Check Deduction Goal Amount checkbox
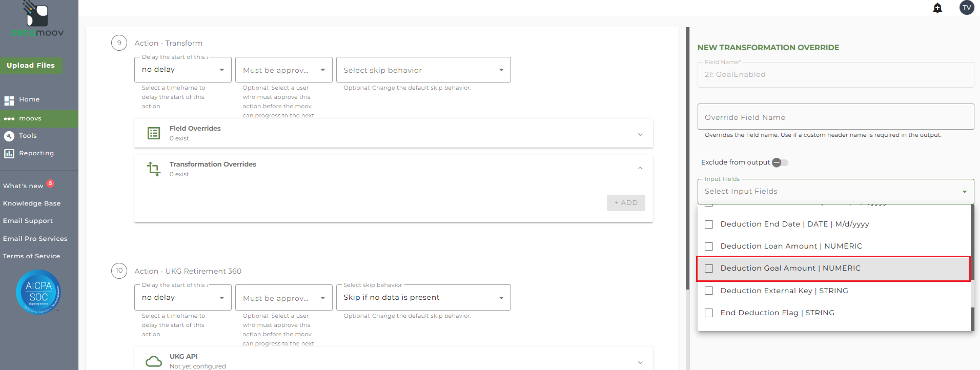This screenshot has height=370, width=980. [x=709, y=269]
